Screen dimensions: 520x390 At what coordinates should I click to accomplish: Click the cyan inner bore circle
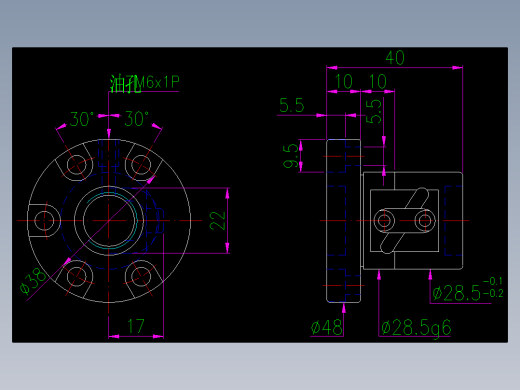(136, 221)
